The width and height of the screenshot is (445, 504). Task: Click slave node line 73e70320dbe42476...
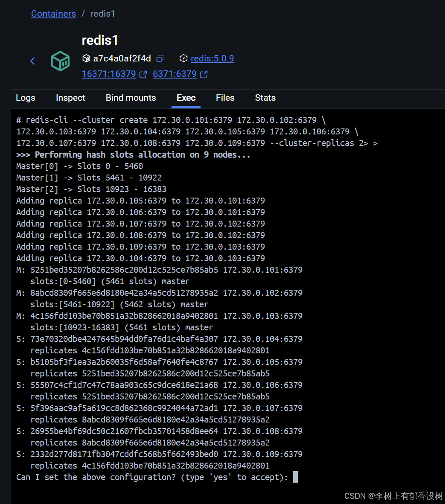point(160,339)
